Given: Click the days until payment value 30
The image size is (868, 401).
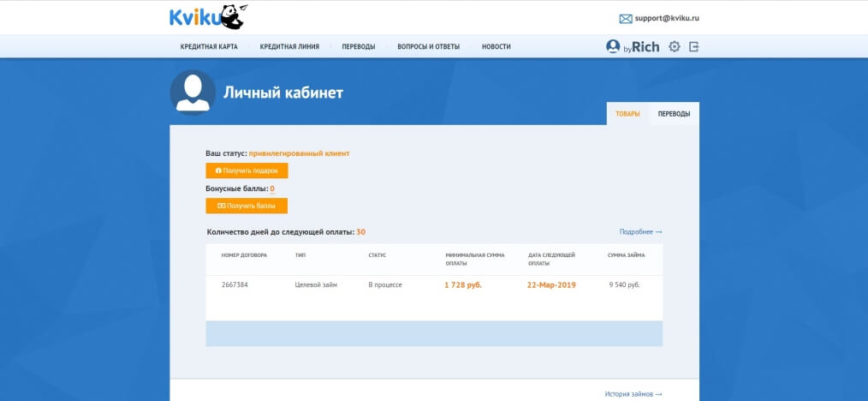Looking at the screenshot, I should tap(361, 232).
